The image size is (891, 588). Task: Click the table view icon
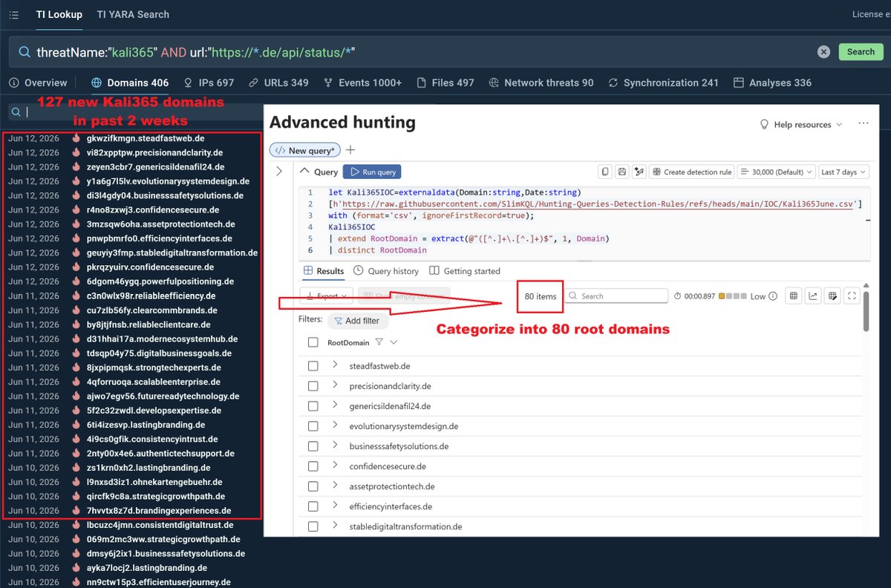pyautogui.click(x=794, y=295)
